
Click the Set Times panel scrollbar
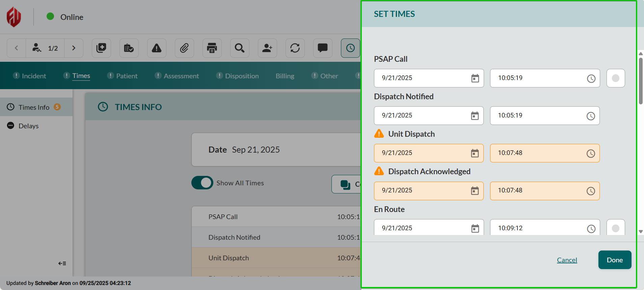coord(640,81)
